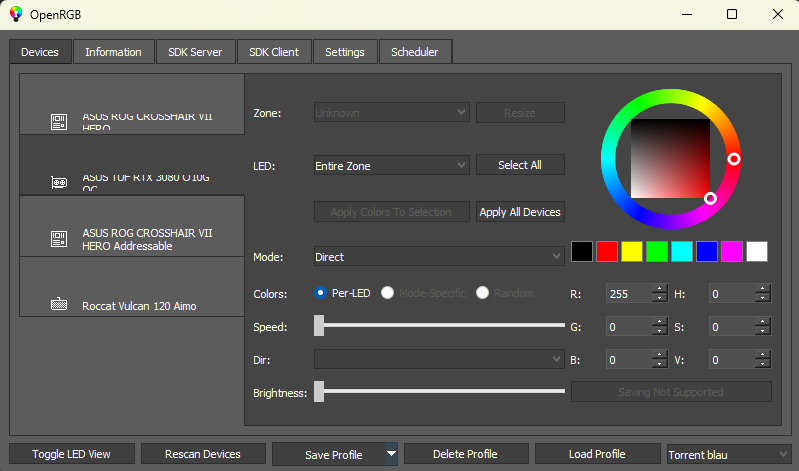Pick the red color swatch
This screenshot has height=471, width=799.
(607, 251)
